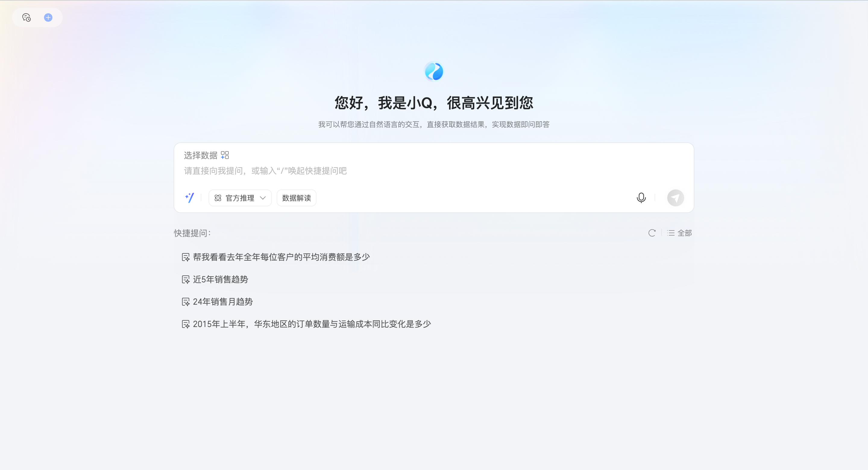Click icon beside 24年销售月趋势
This screenshot has width=868, height=470.
pyautogui.click(x=186, y=302)
